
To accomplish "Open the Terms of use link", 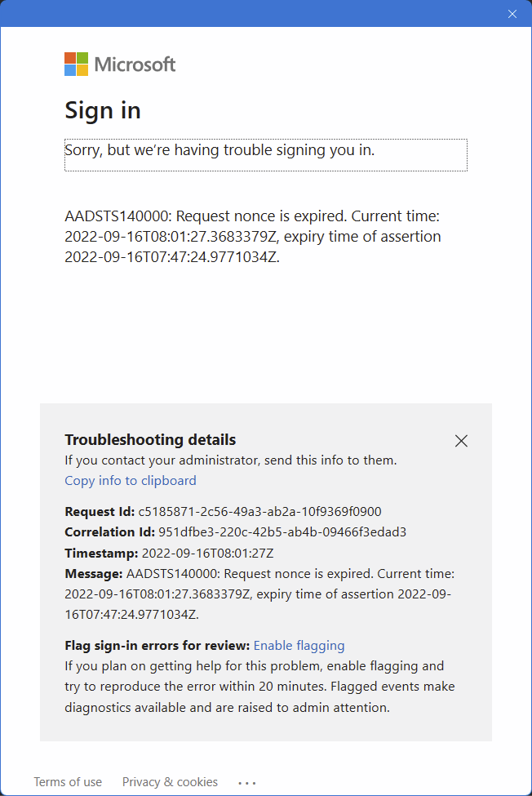I will (68, 781).
